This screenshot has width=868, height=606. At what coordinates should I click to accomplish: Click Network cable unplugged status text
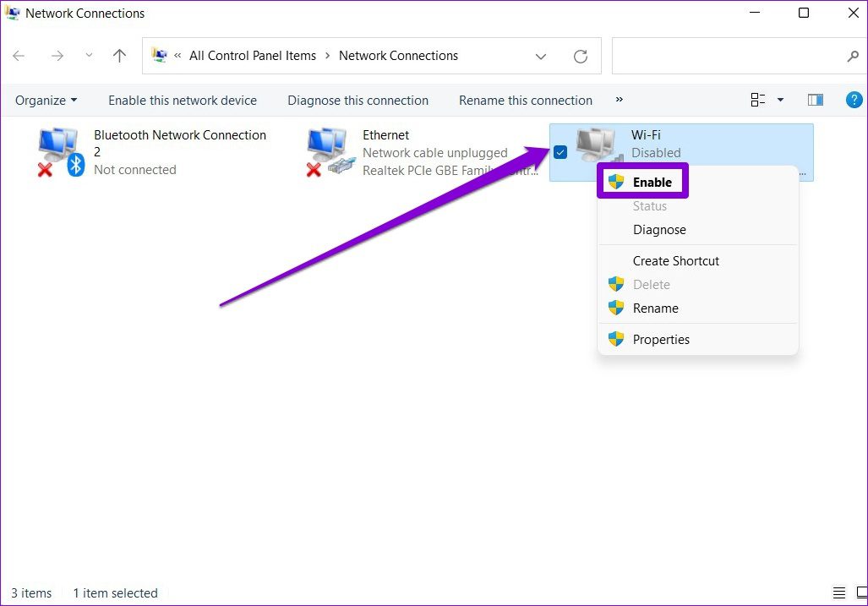point(435,153)
